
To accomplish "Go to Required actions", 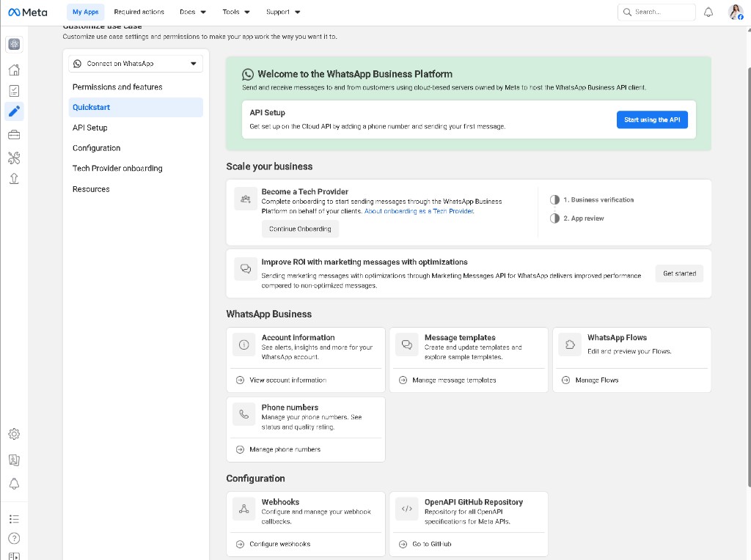I will [139, 12].
